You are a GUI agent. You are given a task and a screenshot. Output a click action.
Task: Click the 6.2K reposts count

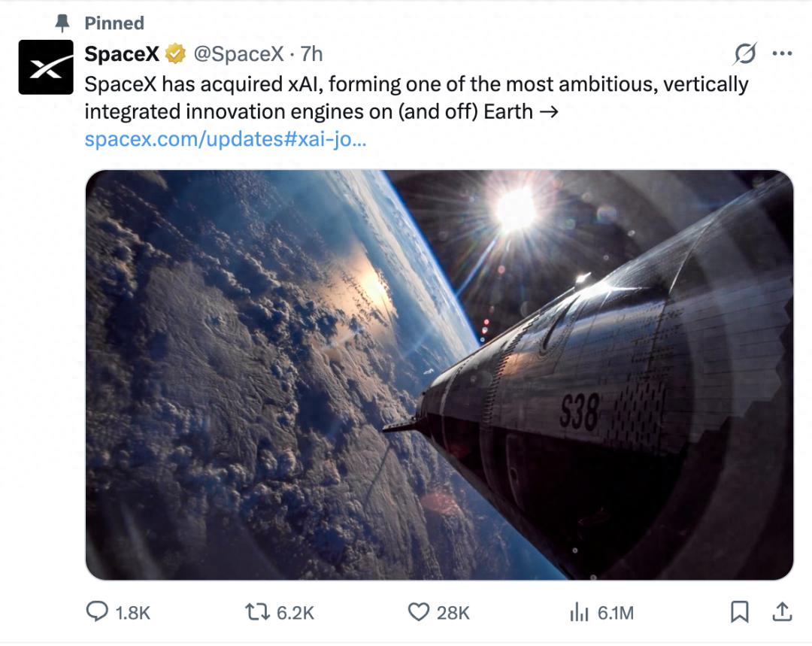(295, 613)
